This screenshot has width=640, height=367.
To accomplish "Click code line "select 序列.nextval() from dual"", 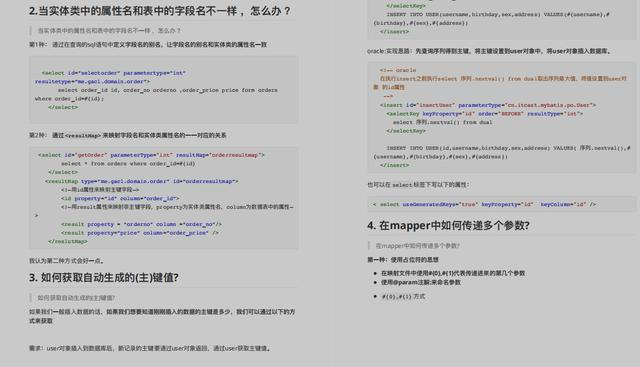I will click(442, 122).
